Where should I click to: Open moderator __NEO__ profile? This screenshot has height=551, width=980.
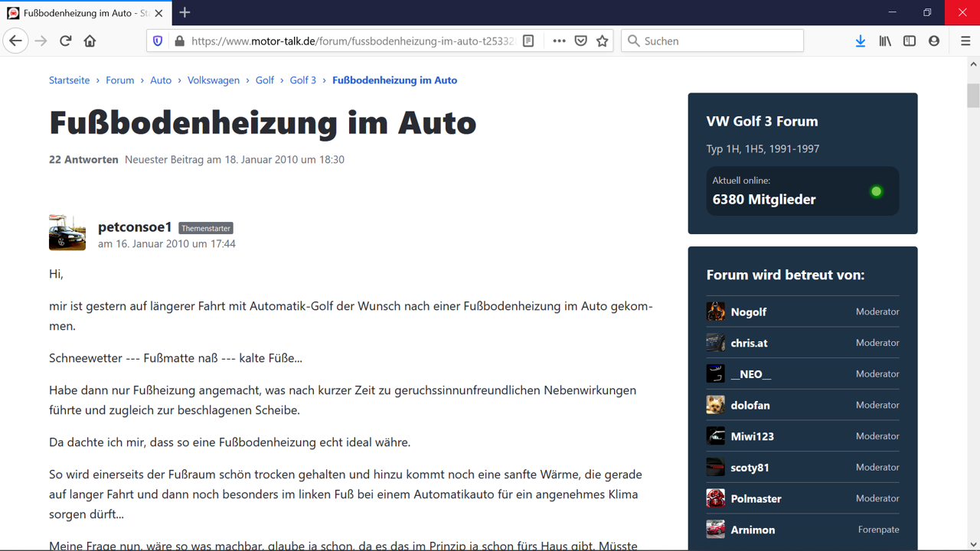(751, 373)
